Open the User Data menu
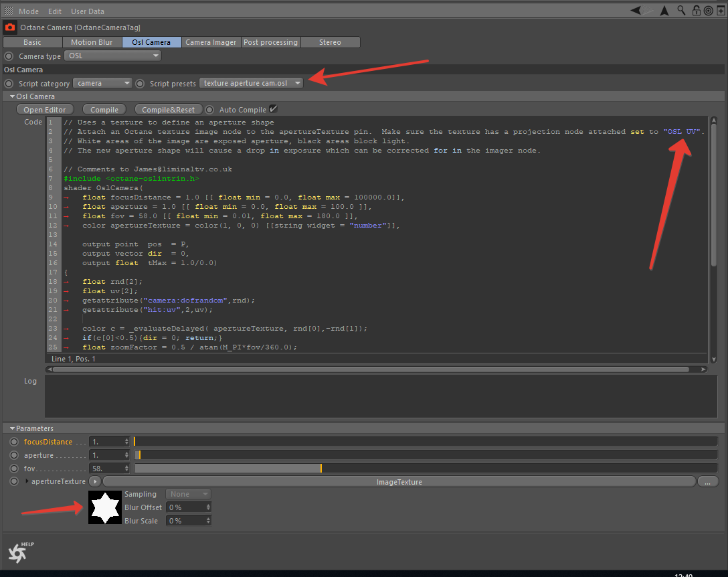Screen dimensions: 728x577 point(87,11)
